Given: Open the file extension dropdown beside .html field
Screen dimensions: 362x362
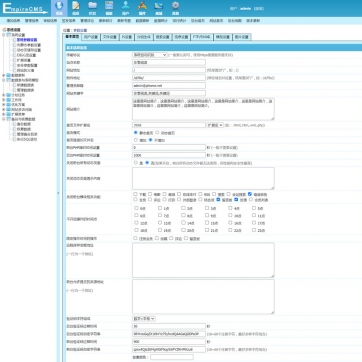Looking at the screenshot, I should pos(215,125).
